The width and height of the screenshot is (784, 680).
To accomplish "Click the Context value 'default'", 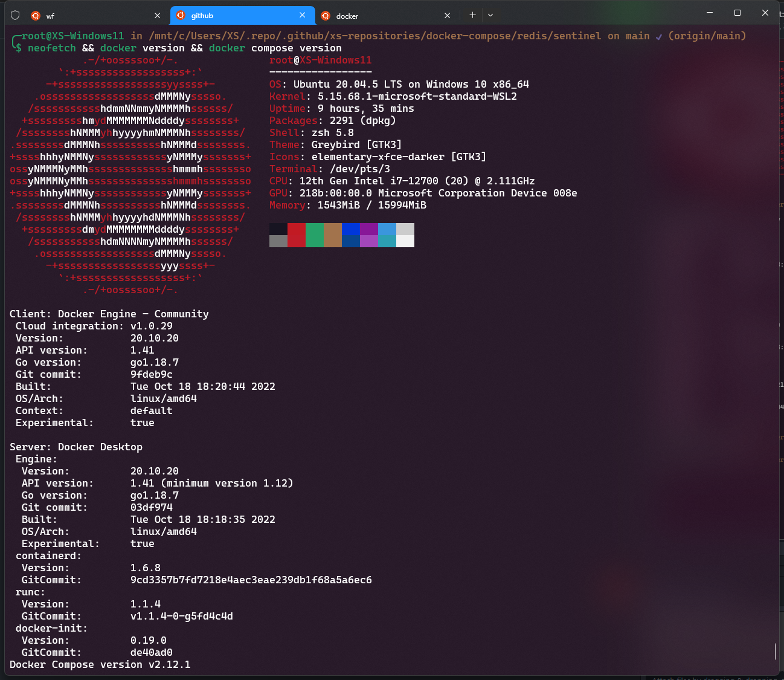I will [x=152, y=411].
